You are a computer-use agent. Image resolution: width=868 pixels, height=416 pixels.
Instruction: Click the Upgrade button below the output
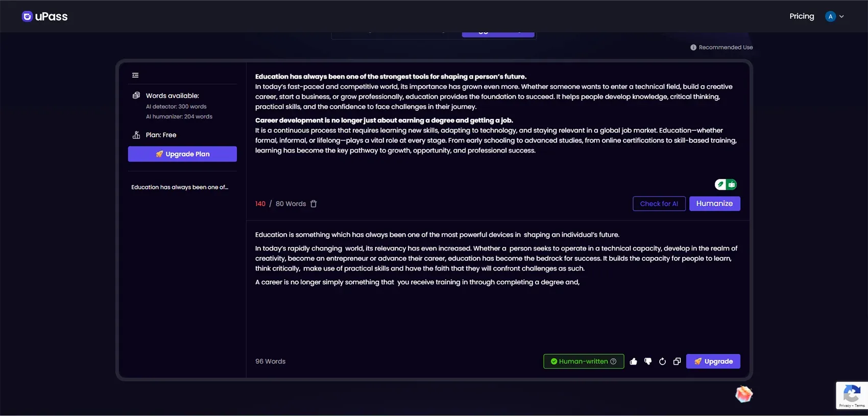[713, 361]
